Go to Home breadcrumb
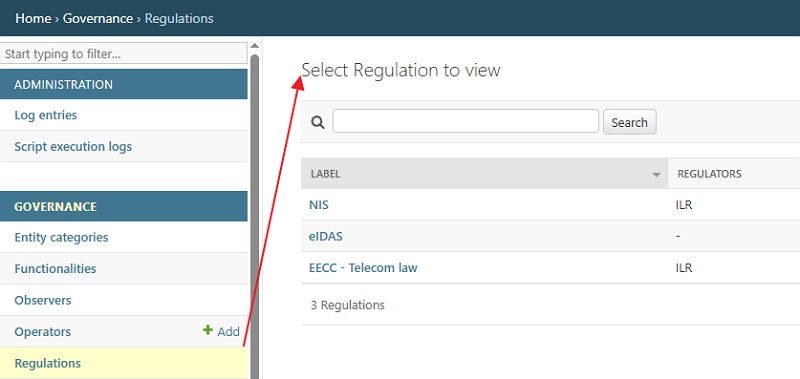Screen dimensions: 800x379 33,19
